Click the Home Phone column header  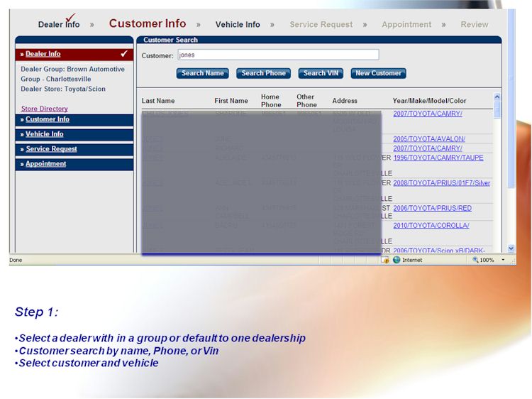[x=271, y=101]
